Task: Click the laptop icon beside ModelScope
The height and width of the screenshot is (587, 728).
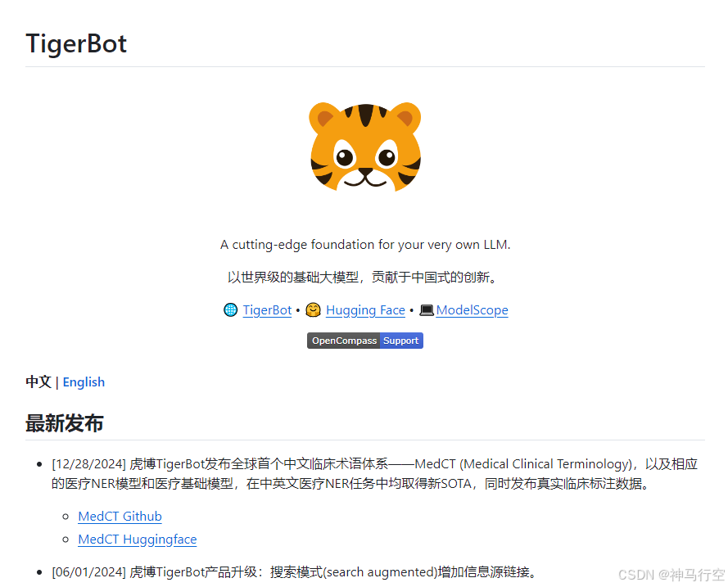Action: [426, 309]
